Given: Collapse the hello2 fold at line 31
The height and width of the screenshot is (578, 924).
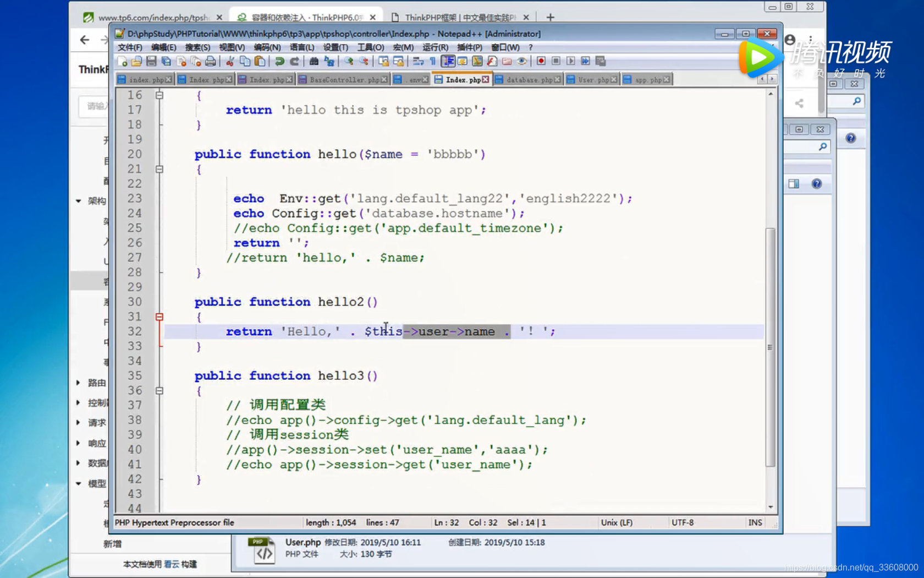Looking at the screenshot, I should tap(159, 317).
